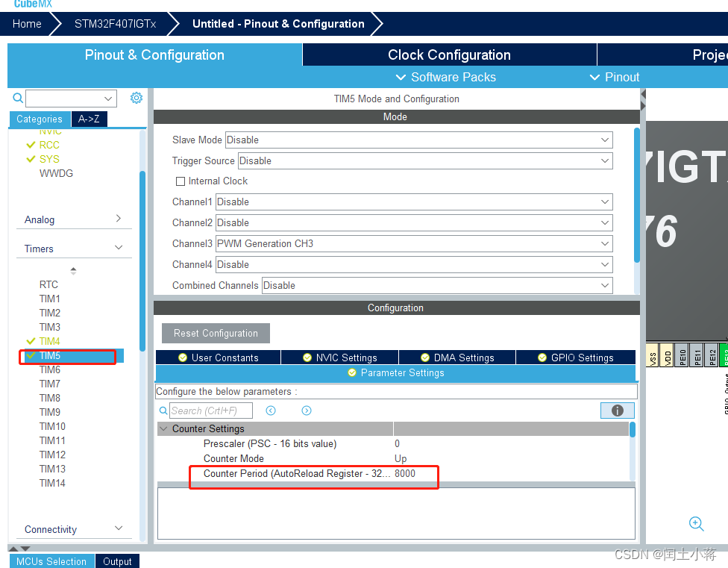This screenshot has width=728, height=568.
Task: Click the category search magnifier icon
Action: coord(18,98)
